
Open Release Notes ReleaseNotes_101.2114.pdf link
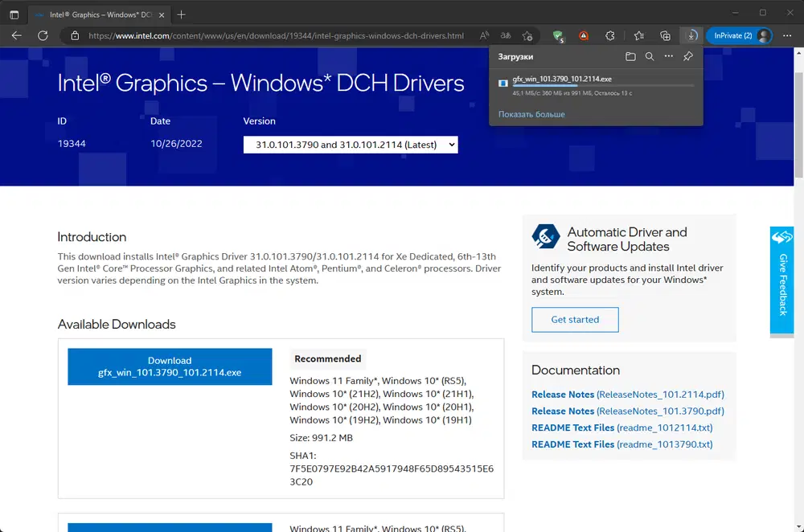(627, 395)
